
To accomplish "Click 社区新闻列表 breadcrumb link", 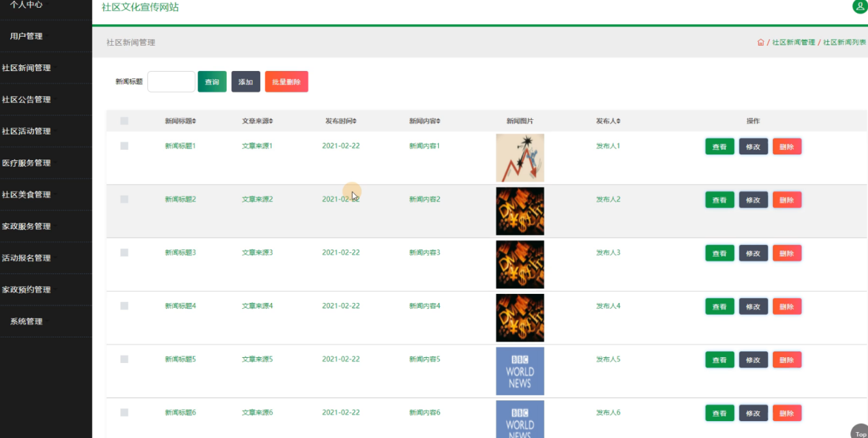I will tap(845, 42).
